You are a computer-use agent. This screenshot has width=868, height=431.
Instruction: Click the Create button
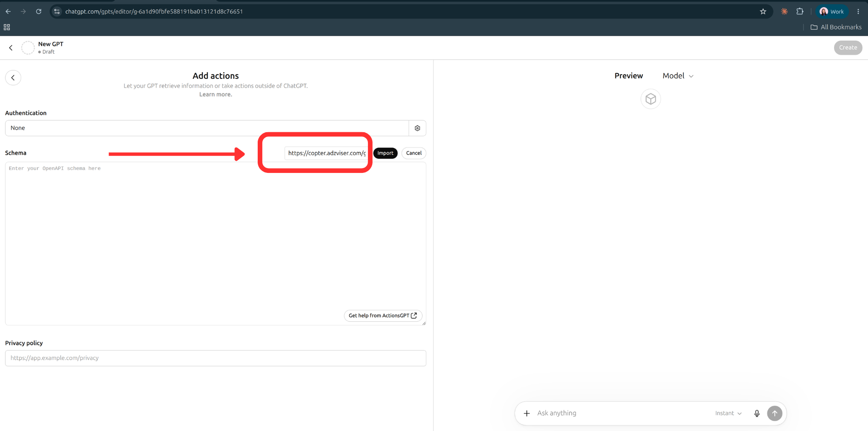click(x=848, y=47)
